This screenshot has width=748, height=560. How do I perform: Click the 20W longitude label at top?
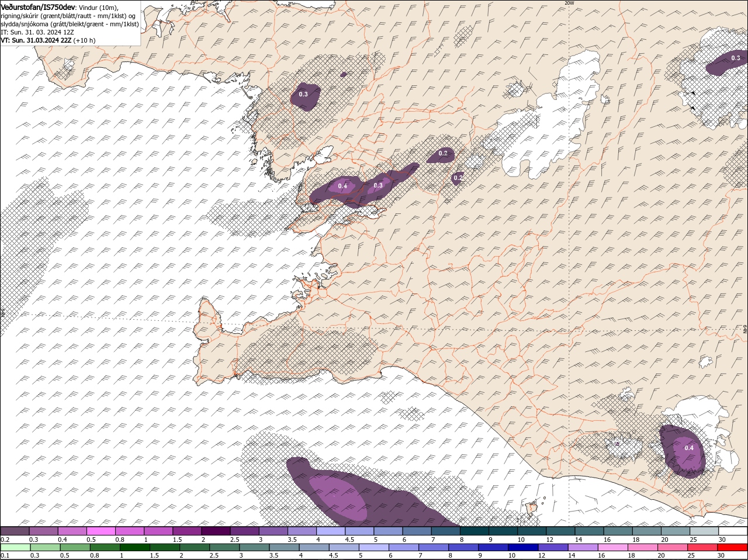click(569, 3)
